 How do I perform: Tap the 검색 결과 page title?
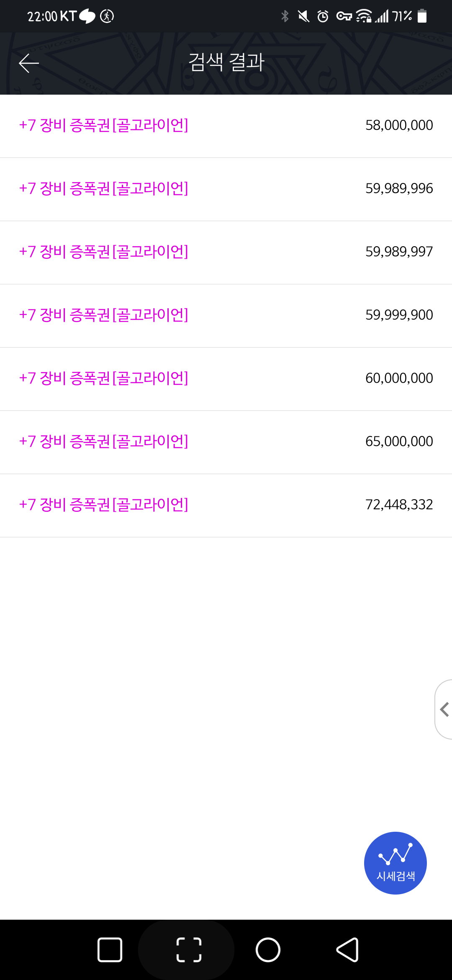226,62
